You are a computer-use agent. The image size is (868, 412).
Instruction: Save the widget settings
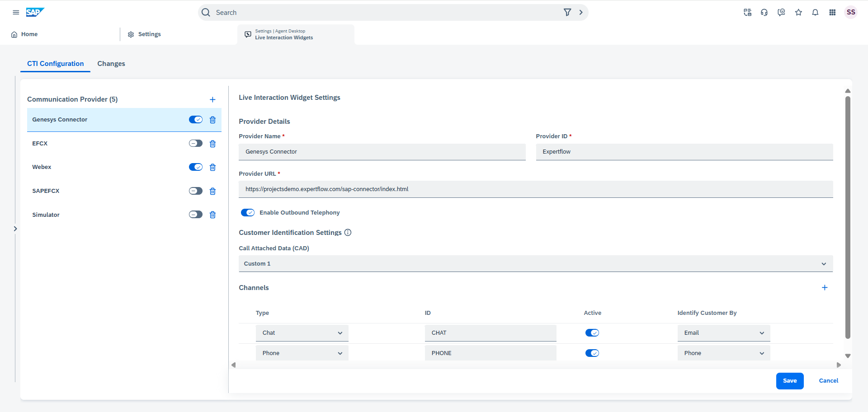789,381
